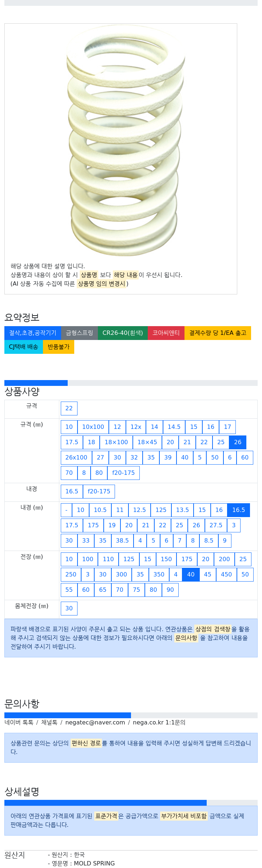The image size is (262, 868).
Task: Click the 결제수량 당 1/EA 출고 badge
Action: [218, 333]
